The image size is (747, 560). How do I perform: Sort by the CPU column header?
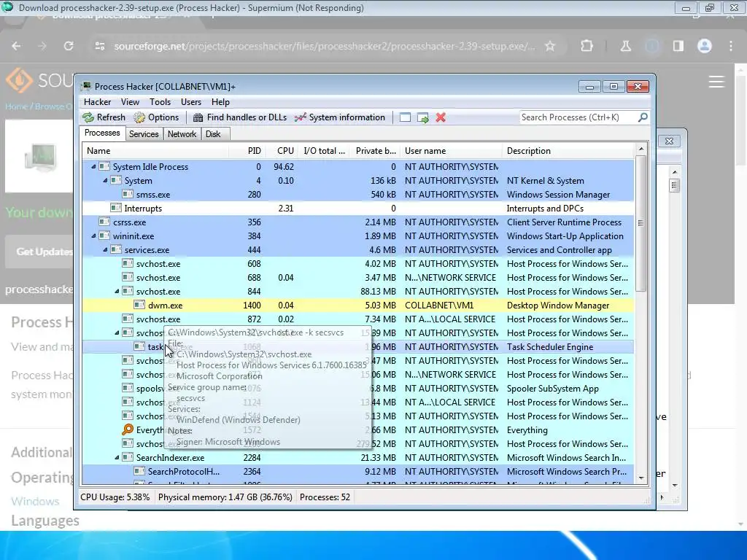pyautogui.click(x=282, y=151)
